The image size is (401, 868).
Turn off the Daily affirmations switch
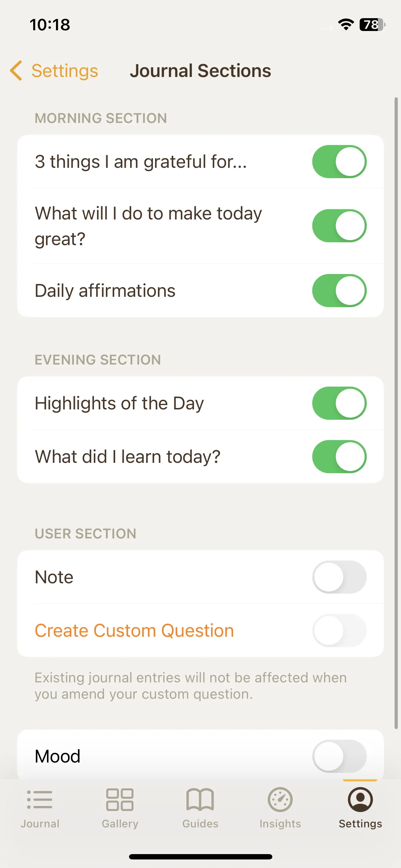pos(339,290)
